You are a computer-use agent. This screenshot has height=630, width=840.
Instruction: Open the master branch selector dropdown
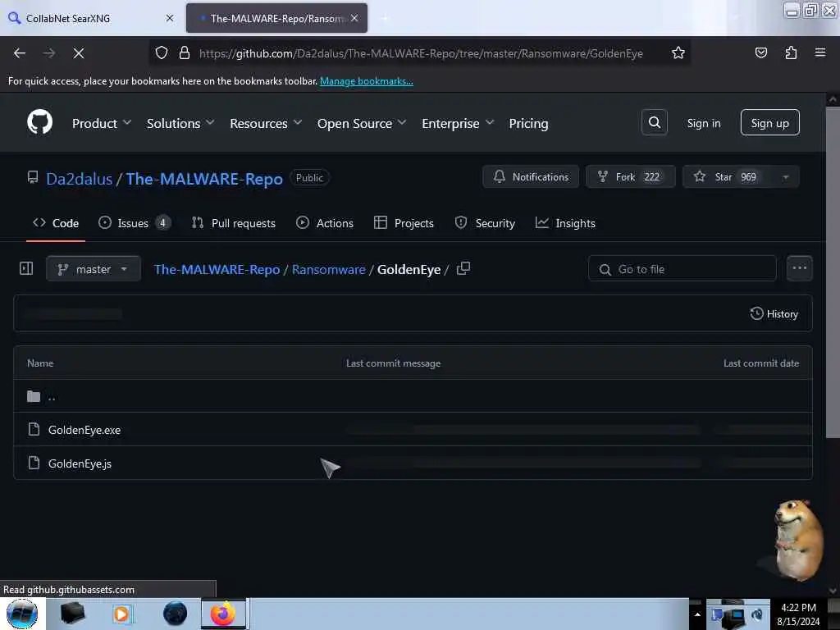94,269
